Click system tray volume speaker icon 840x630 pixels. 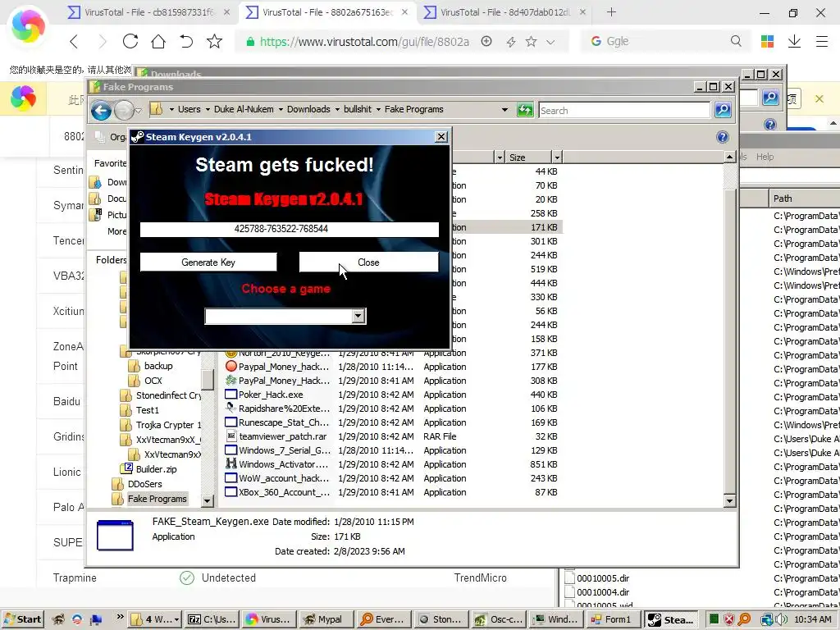[x=779, y=619]
